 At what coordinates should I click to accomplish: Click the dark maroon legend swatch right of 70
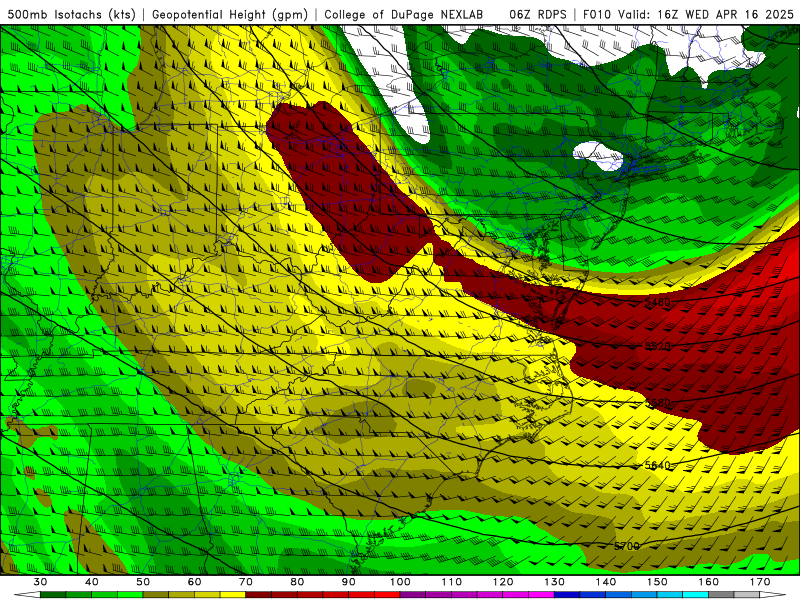(x=259, y=594)
